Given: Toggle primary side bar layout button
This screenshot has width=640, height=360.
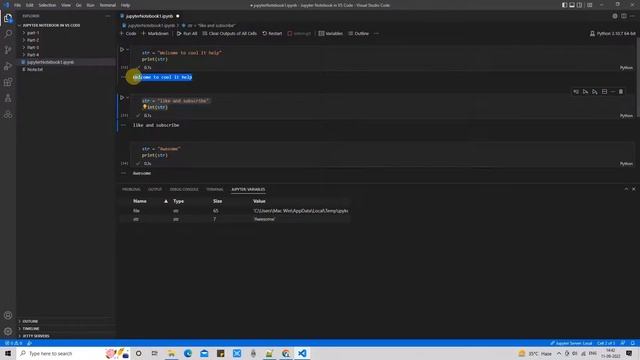Looking at the screenshot, I should [564, 5].
